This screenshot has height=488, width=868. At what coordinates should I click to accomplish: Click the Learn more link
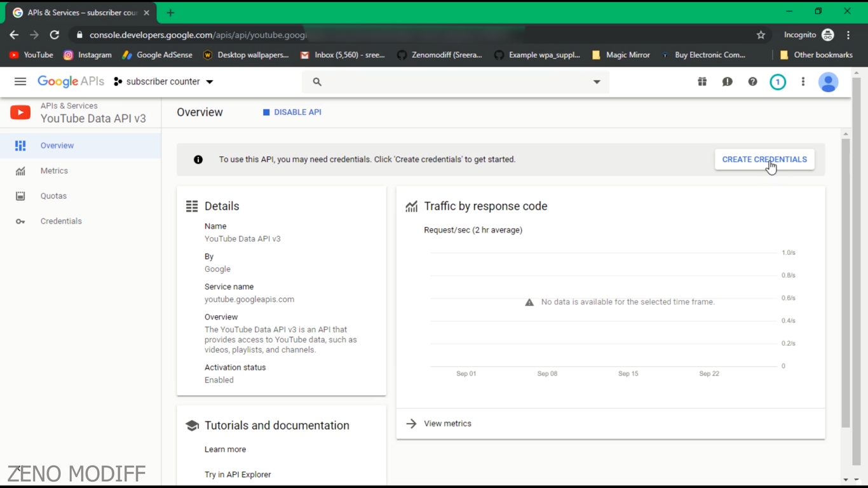tap(225, 449)
